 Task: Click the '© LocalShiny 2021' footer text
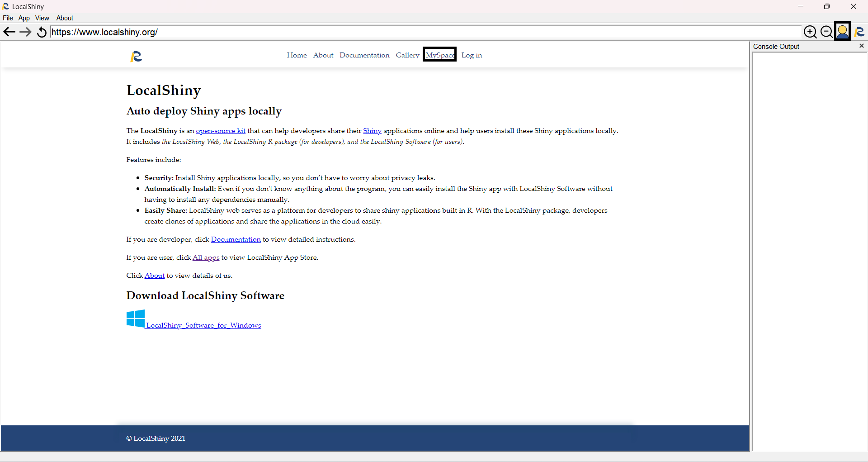point(156,438)
